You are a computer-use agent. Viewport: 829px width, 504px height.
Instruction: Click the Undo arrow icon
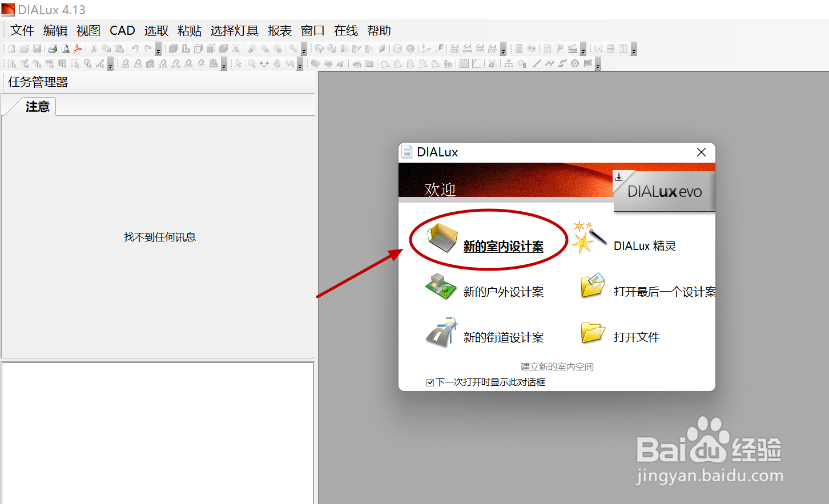[x=135, y=49]
